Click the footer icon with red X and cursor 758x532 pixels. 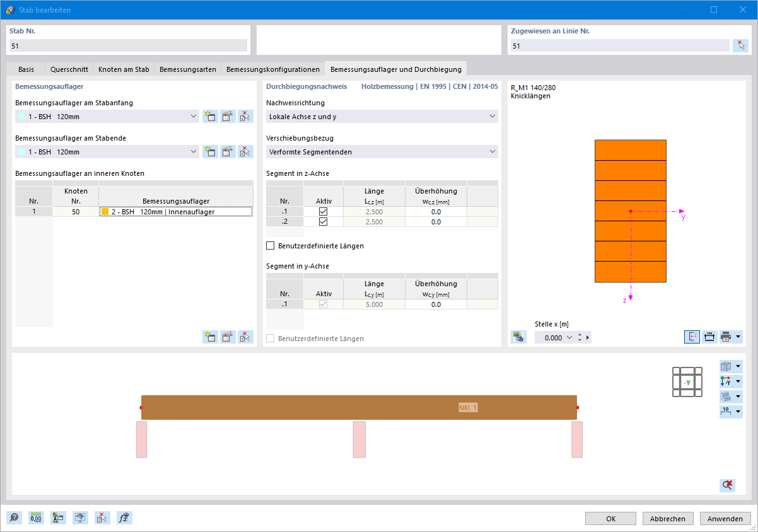click(x=102, y=518)
